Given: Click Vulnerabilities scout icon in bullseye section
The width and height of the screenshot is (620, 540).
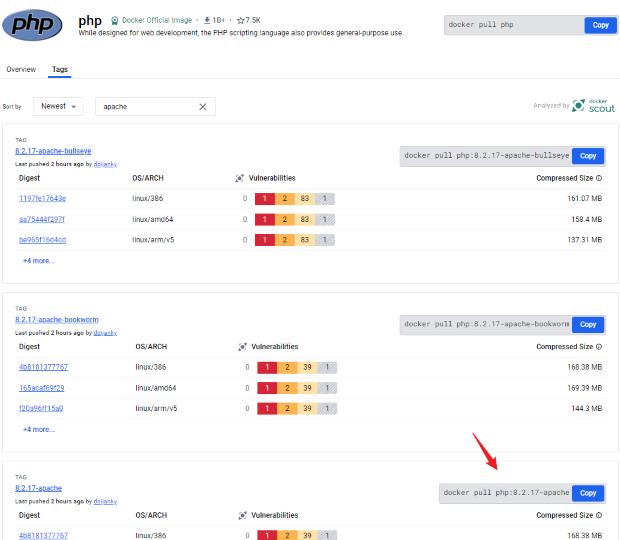Looking at the screenshot, I should coord(240,178).
